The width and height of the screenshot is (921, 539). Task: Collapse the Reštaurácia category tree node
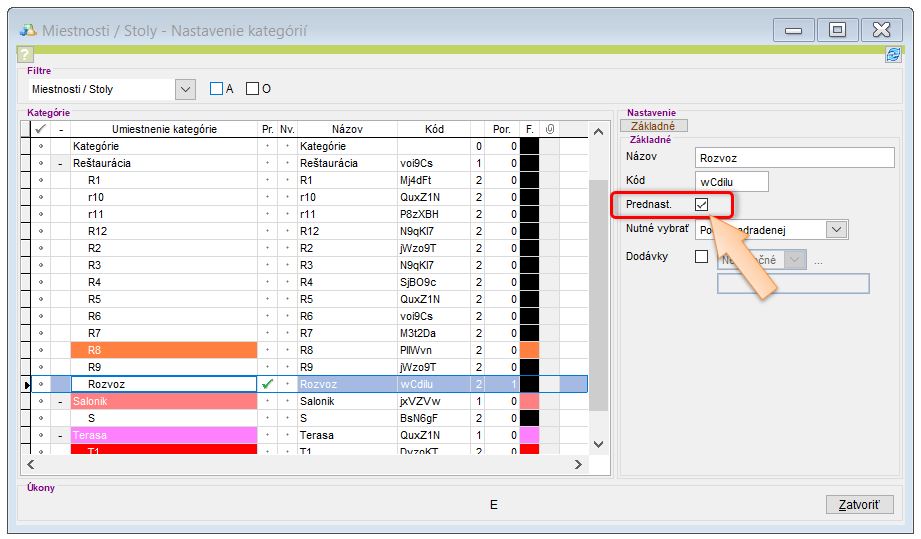(61, 163)
